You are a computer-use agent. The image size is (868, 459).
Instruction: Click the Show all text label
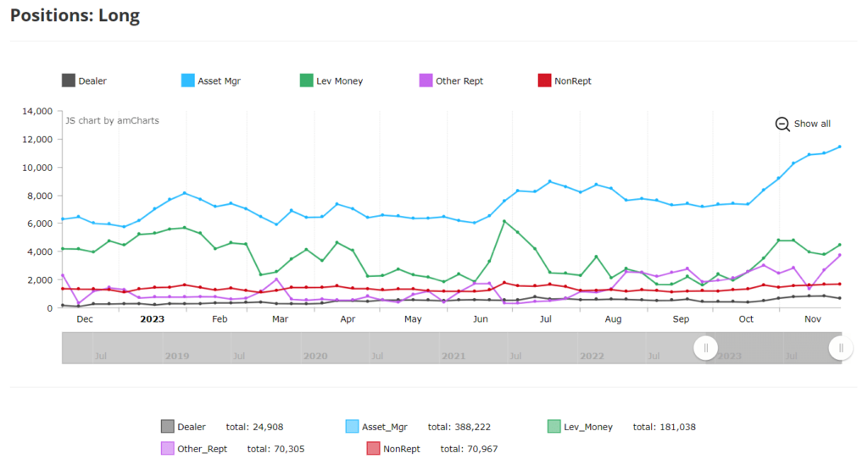pyautogui.click(x=812, y=124)
